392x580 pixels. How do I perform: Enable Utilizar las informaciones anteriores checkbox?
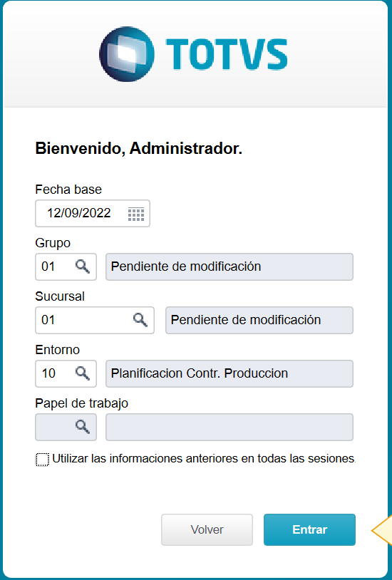(42, 460)
